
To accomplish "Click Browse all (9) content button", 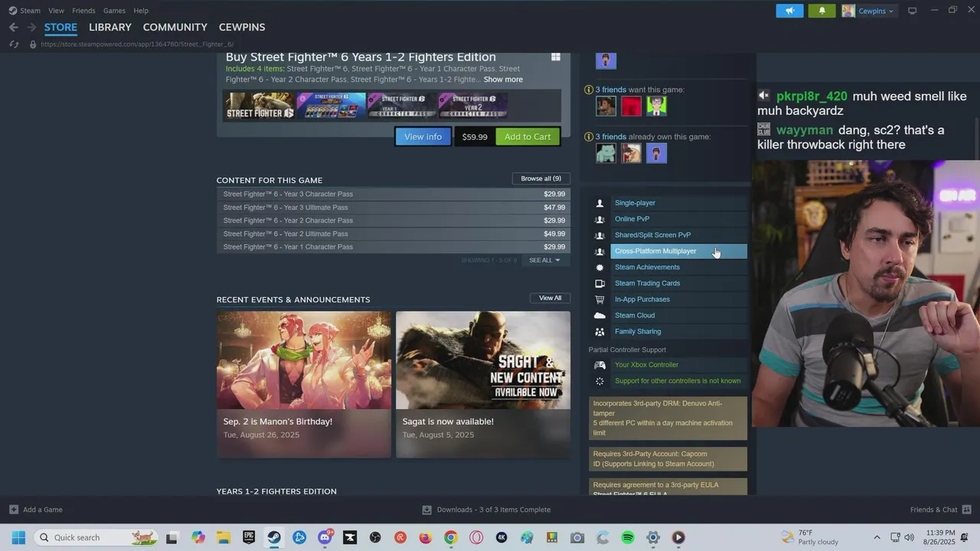I will tap(541, 178).
